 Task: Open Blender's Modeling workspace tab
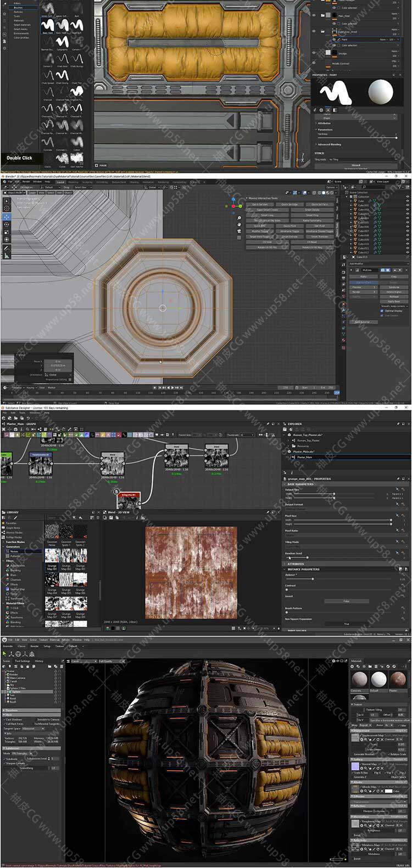click(73, 182)
